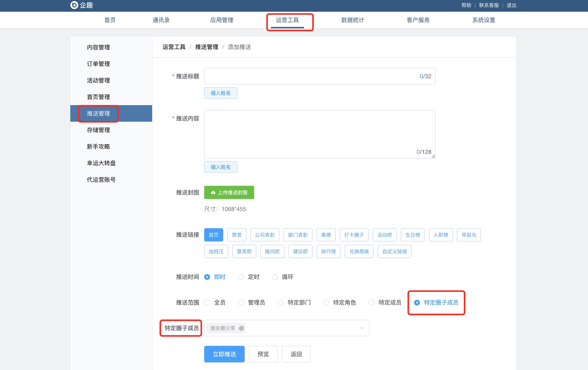Open the 数据统计 top navigation tab

coord(353,20)
